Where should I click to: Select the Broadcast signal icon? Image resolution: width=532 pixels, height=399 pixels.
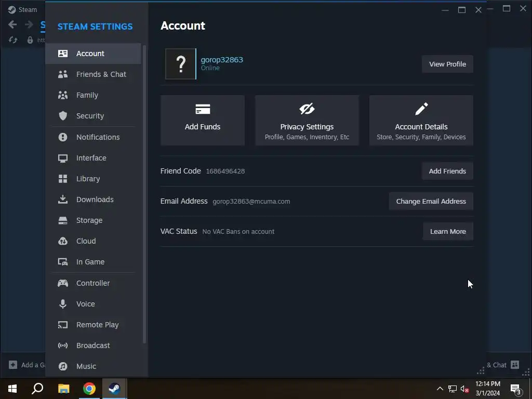63,345
